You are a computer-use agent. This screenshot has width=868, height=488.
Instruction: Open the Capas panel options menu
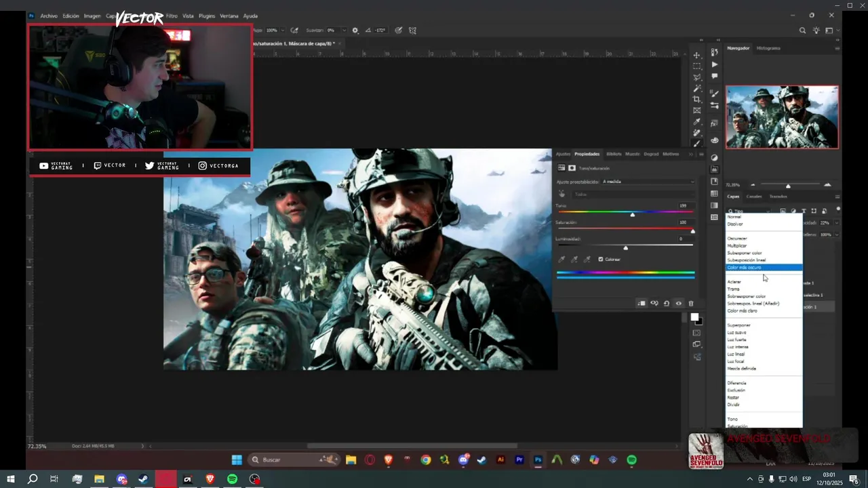click(x=837, y=197)
